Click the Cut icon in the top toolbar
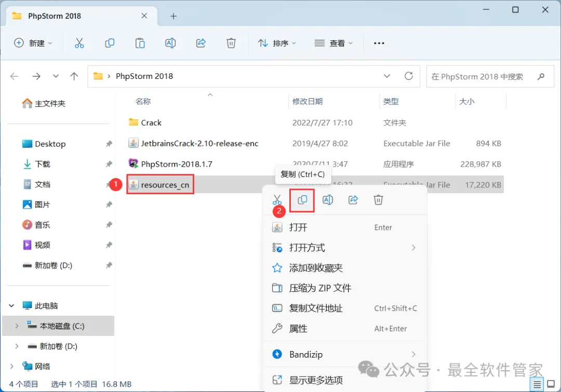Image resolution: width=561 pixels, height=392 pixels. pos(79,43)
